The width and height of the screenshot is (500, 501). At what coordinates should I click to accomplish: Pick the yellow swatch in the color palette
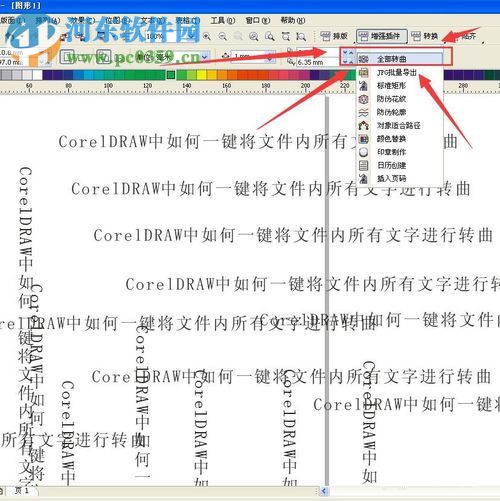(202, 75)
